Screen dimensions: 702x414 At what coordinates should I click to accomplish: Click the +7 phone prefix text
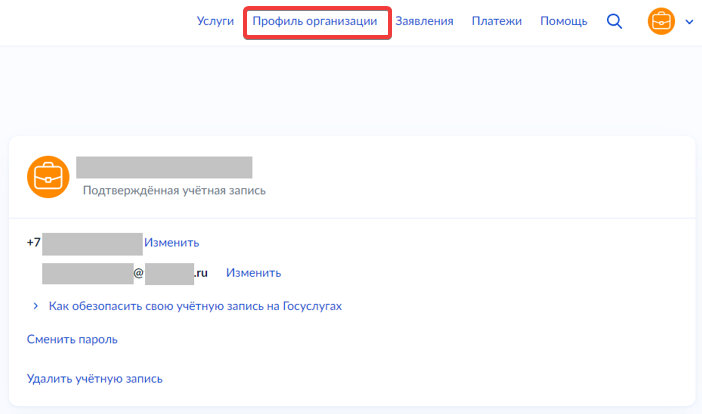tap(34, 243)
